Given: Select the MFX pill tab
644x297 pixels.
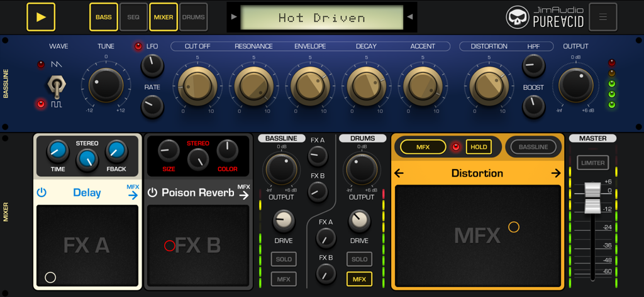Looking at the screenshot, I should 423,147.
